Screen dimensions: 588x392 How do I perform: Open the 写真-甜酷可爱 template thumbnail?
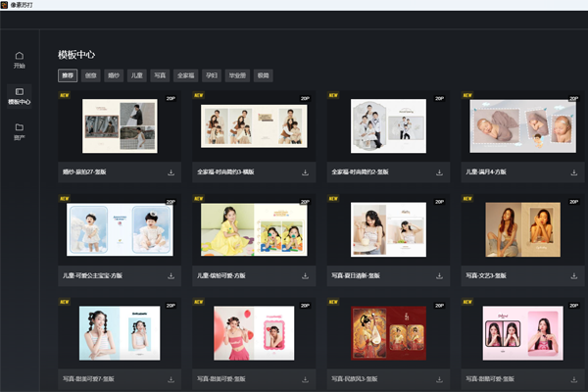coord(520,332)
